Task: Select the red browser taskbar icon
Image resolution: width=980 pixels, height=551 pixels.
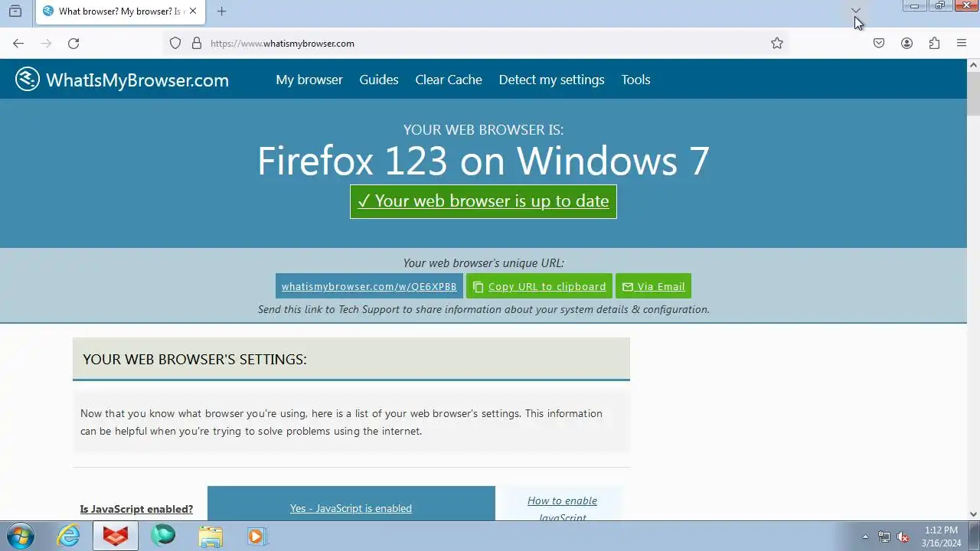Action: click(116, 536)
